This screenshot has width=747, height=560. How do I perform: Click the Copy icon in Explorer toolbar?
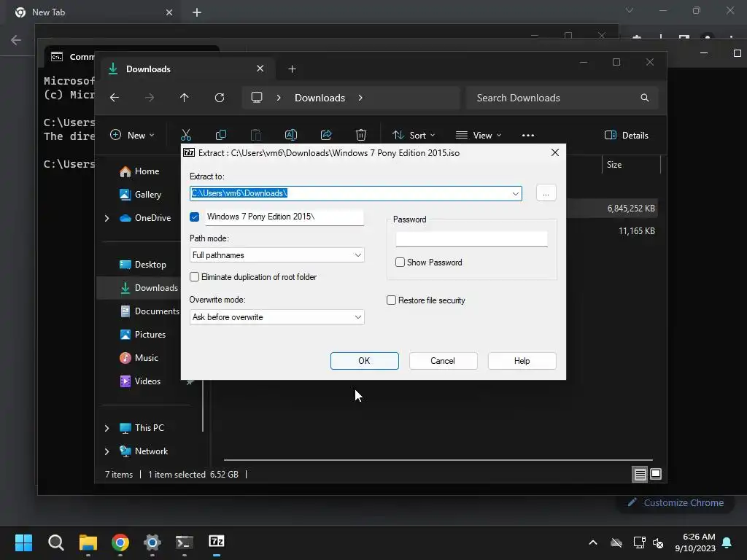pyautogui.click(x=220, y=135)
